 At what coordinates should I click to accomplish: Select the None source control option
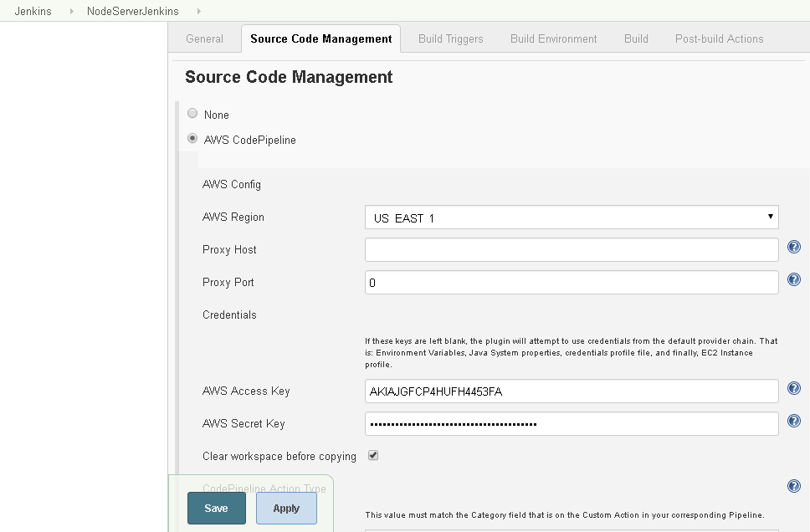[192, 113]
